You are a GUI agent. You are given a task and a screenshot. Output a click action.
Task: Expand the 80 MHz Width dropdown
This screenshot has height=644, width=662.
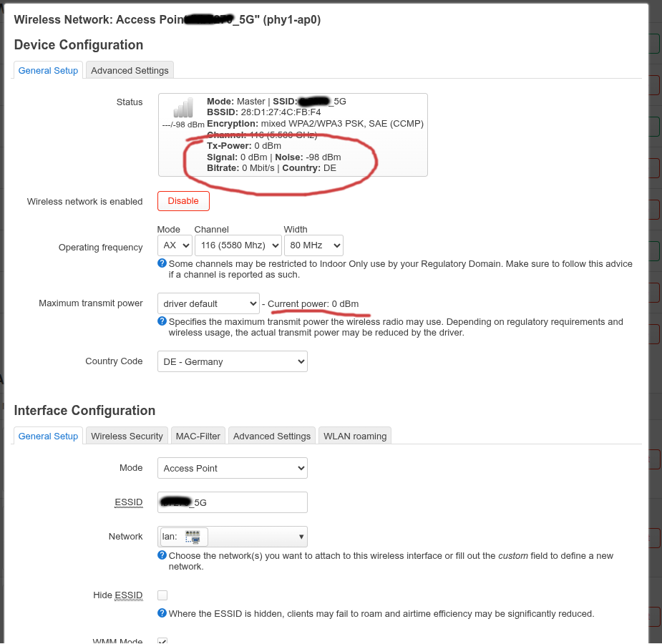point(313,245)
